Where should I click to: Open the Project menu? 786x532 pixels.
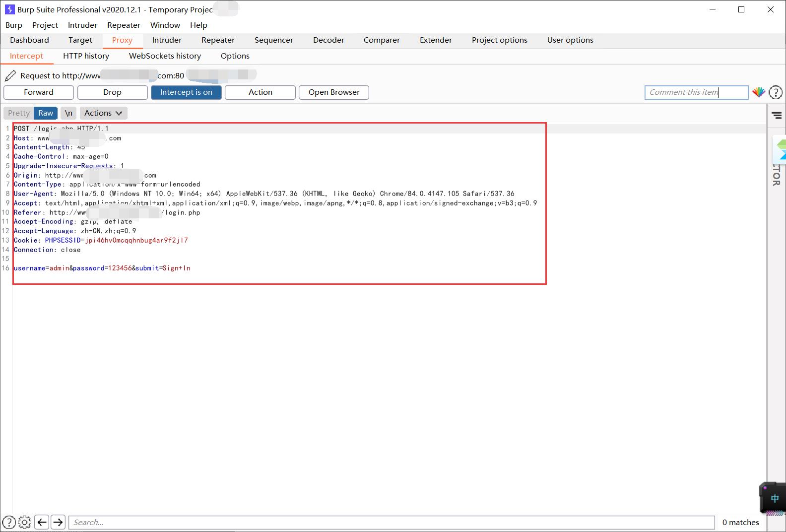tap(45, 25)
